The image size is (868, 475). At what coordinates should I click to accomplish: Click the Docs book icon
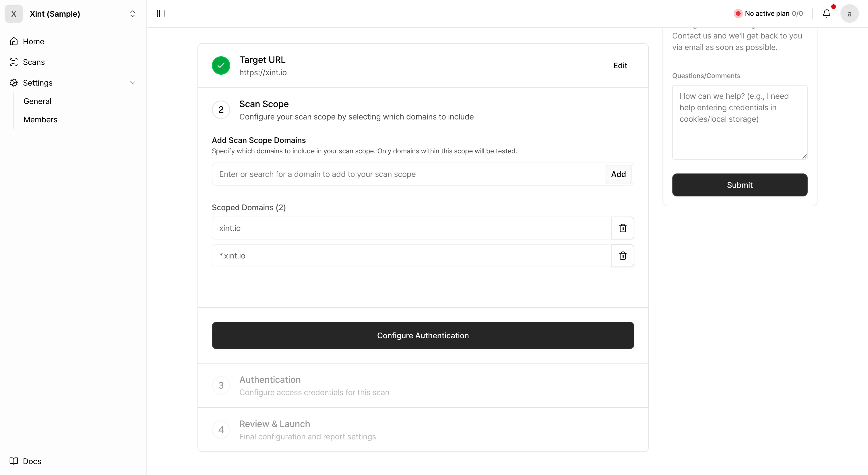14,461
